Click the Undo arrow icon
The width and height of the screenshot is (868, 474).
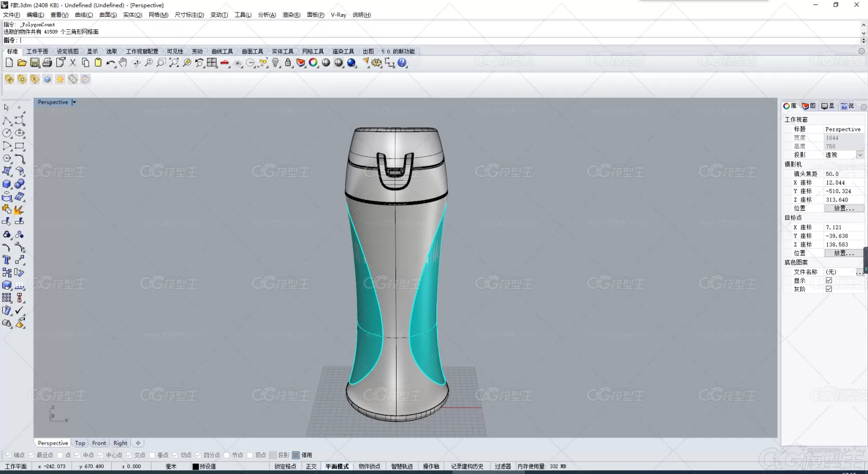pyautogui.click(x=111, y=63)
